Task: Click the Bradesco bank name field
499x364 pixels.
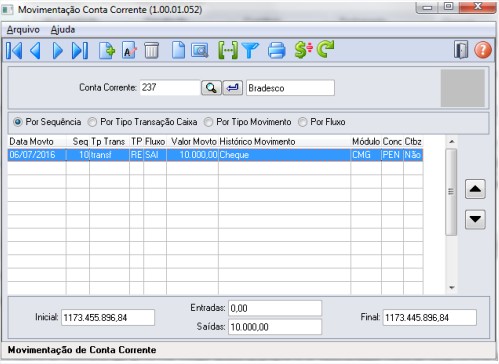Action: (290, 88)
